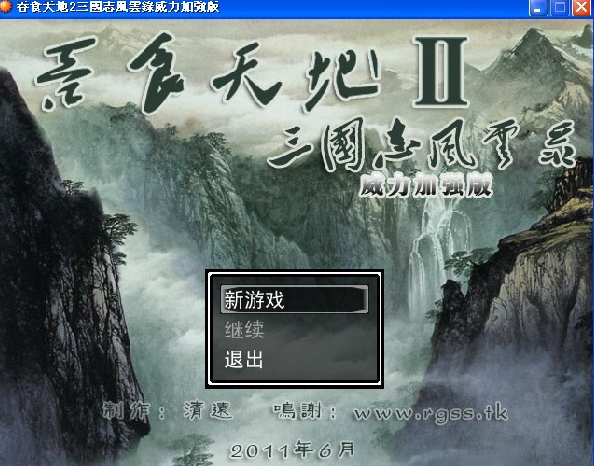Select 新游戏 to start a new game
Viewport: 594px width, 466px height.
pos(294,300)
